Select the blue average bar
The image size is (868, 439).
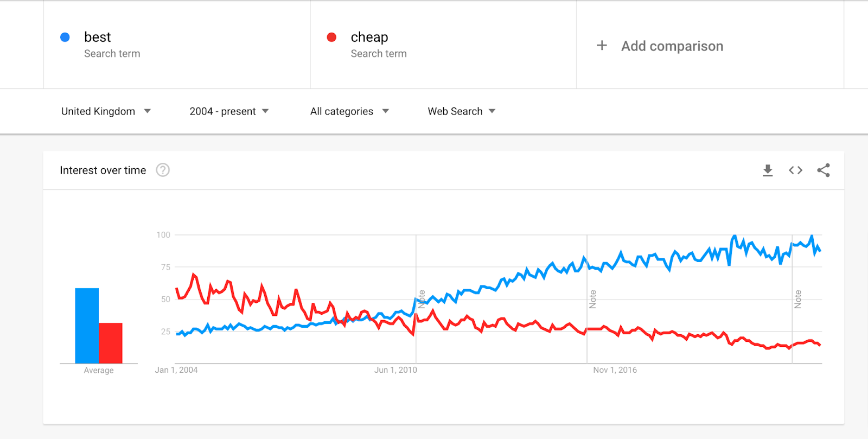click(x=87, y=326)
